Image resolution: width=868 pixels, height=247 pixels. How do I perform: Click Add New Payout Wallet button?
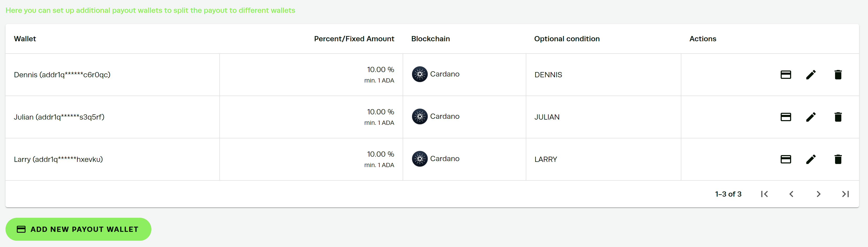(78, 229)
